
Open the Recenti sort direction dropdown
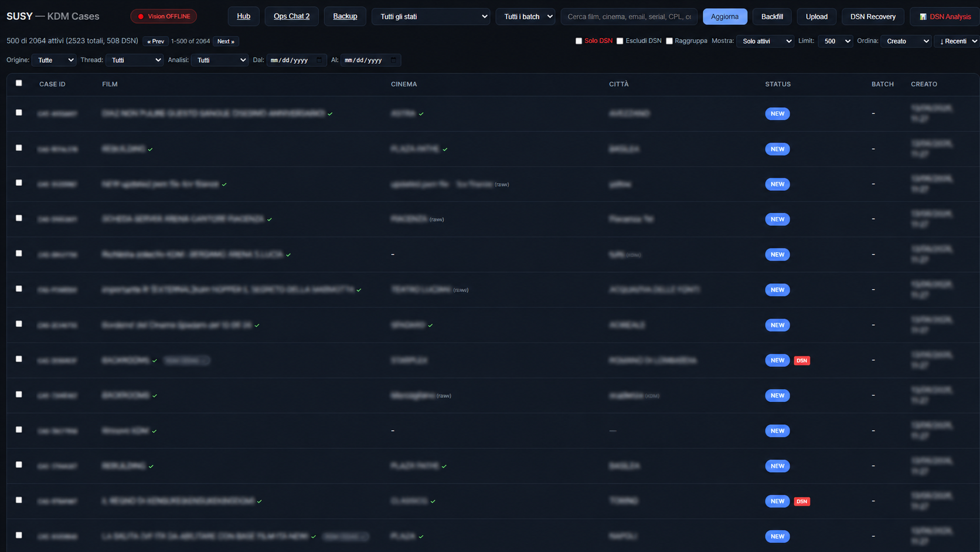tap(957, 41)
